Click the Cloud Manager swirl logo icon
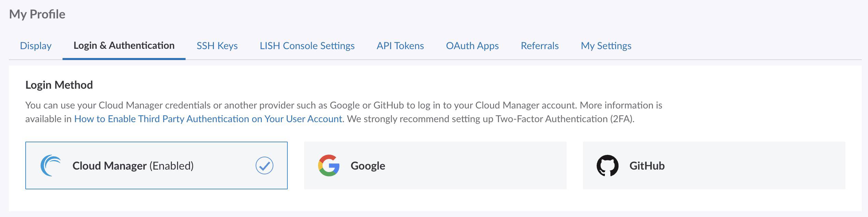 point(51,165)
